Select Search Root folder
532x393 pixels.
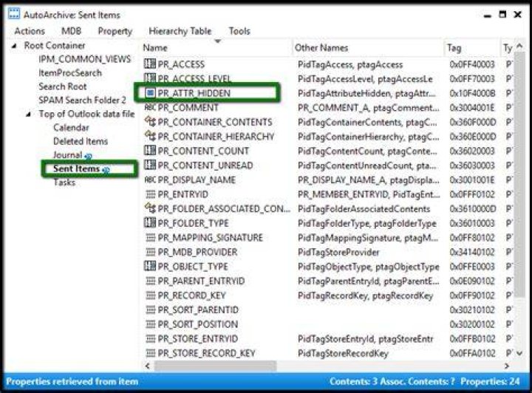click(x=62, y=86)
